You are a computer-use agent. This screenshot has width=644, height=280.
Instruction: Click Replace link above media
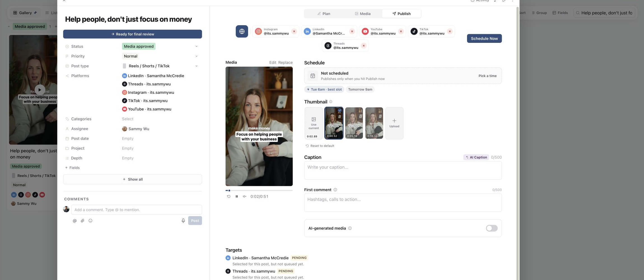tap(285, 62)
